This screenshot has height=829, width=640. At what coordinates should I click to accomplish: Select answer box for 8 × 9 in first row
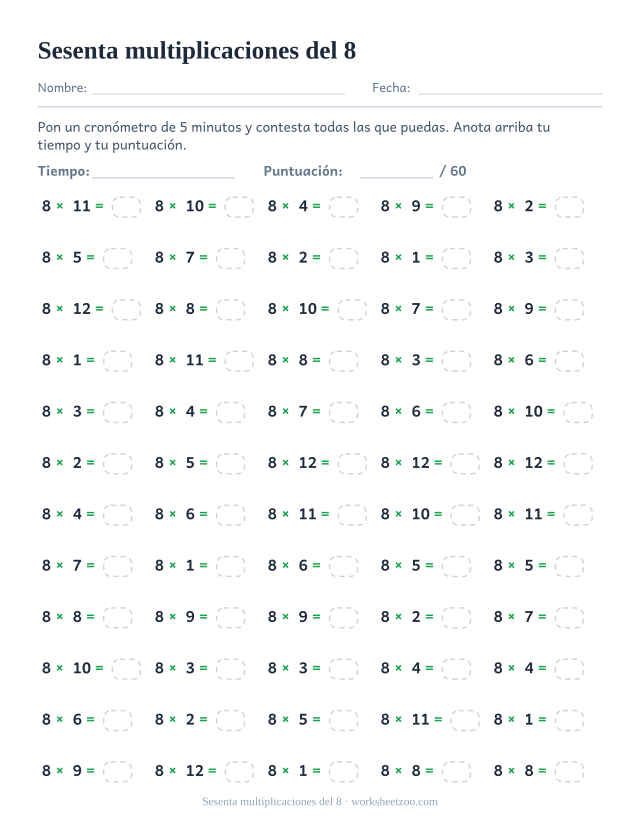click(x=457, y=207)
